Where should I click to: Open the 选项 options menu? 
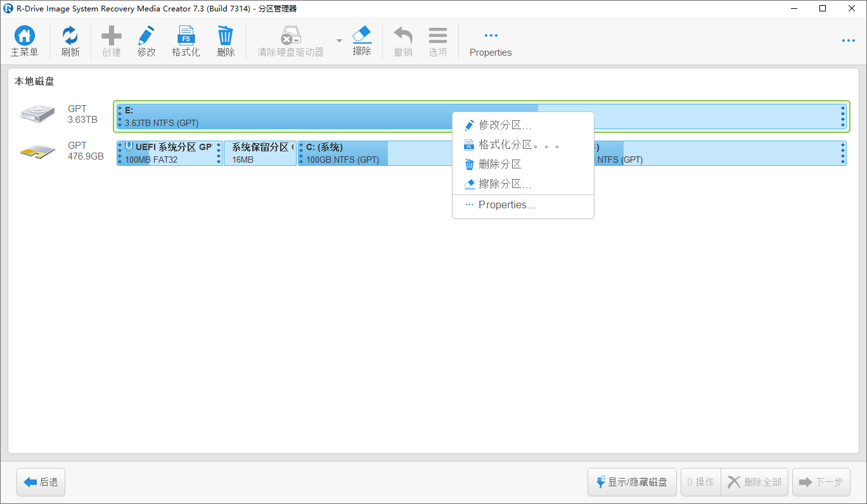click(x=437, y=41)
